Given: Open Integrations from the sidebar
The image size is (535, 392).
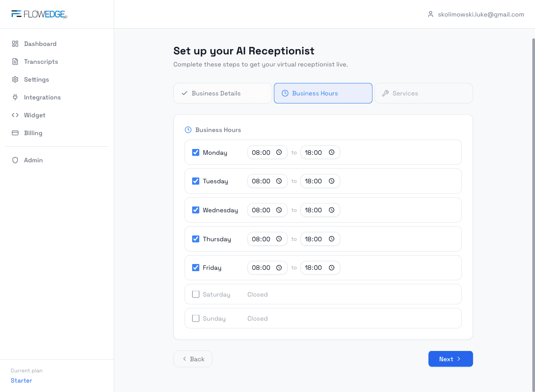Looking at the screenshot, I should point(15,97).
